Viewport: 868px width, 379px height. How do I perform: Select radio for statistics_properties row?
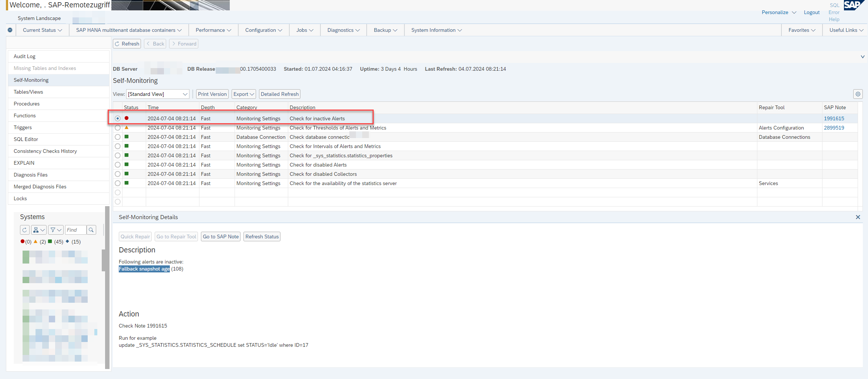click(118, 155)
